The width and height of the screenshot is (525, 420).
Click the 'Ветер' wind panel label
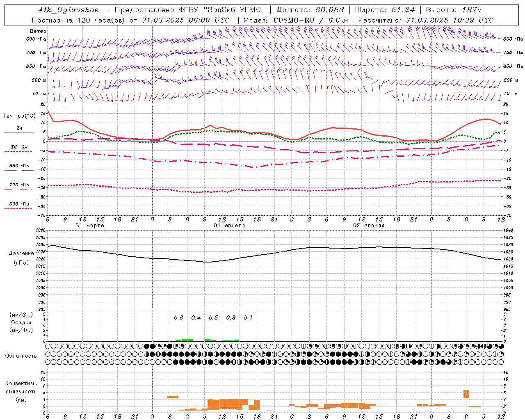(x=38, y=31)
